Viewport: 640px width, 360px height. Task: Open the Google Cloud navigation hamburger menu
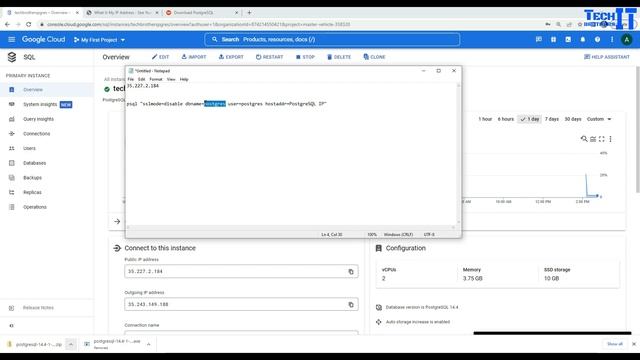click(x=11, y=40)
